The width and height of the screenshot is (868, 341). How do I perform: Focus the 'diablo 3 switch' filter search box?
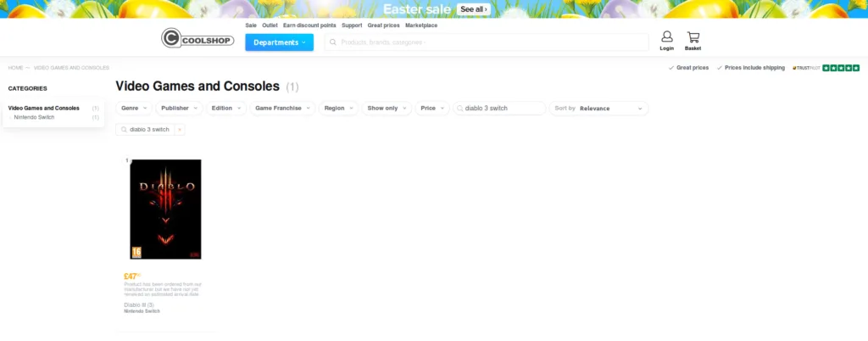point(499,109)
